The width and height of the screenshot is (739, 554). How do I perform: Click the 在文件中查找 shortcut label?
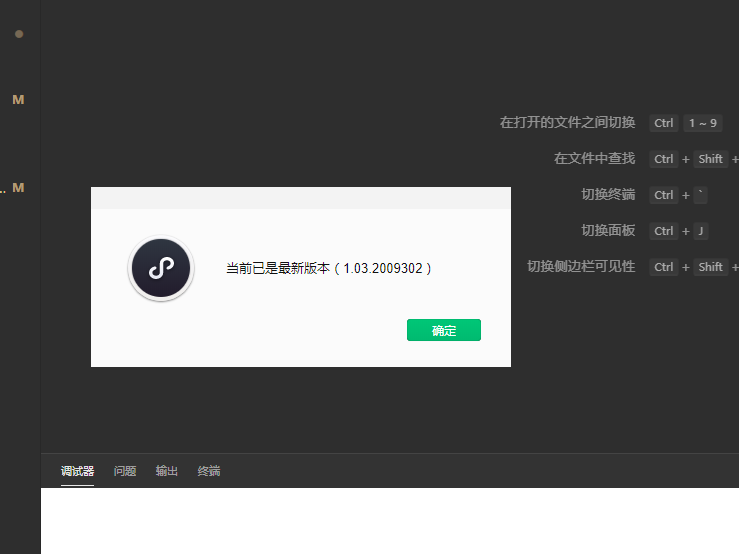pos(594,158)
